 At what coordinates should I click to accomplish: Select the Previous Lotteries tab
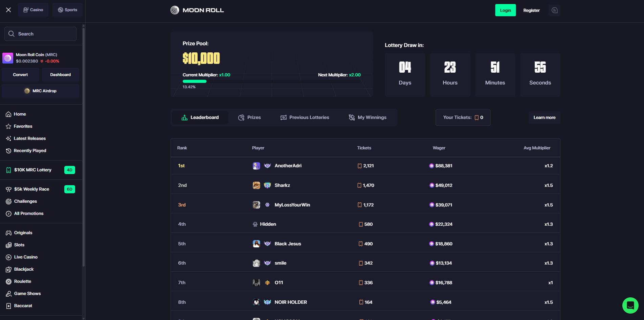[305, 118]
